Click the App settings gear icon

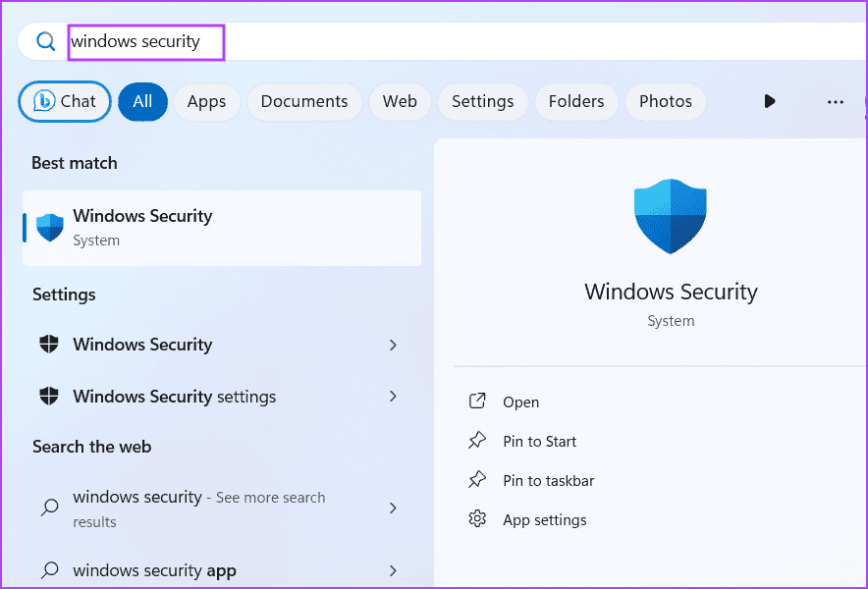[x=477, y=519]
